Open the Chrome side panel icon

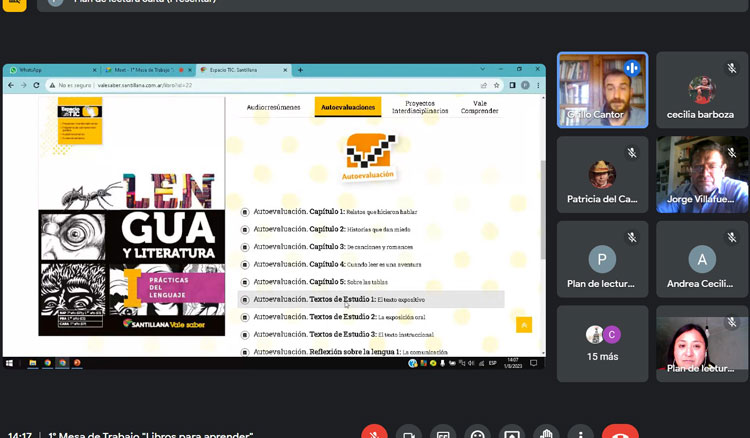tap(512, 85)
